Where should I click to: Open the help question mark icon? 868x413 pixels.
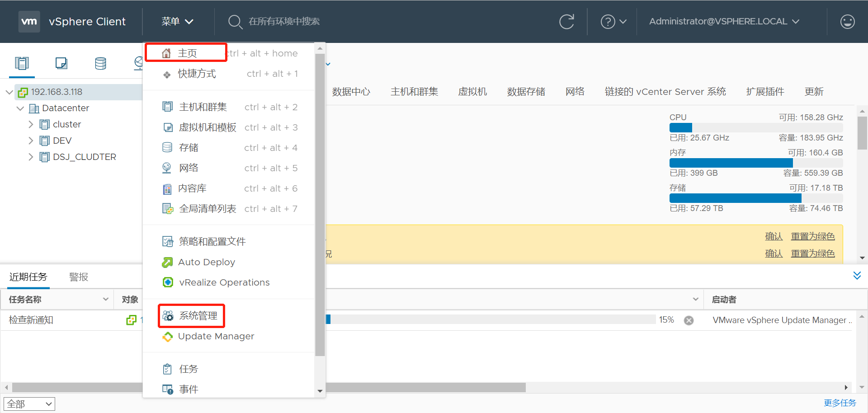click(x=608, y=22)
